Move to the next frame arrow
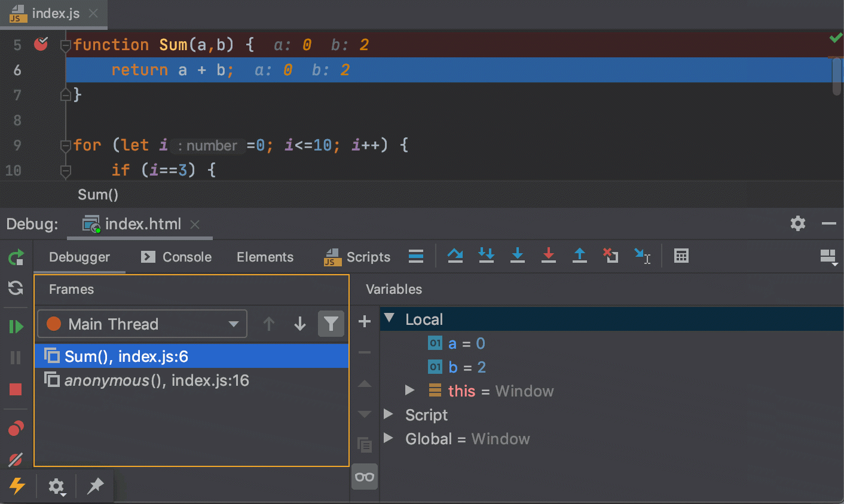Viewport: 844px width, 504px height. point(300,324)
